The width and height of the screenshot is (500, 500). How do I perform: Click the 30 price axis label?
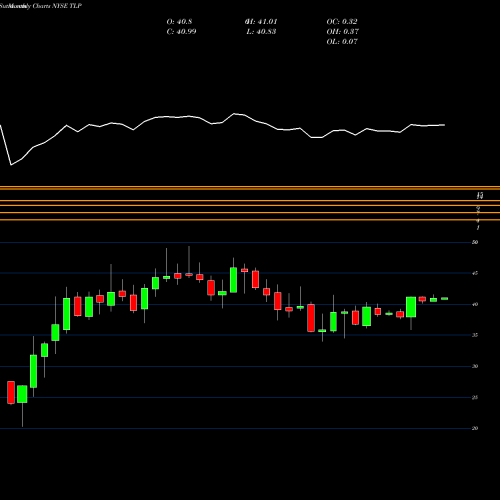pyautogui.click(x=475, y=366)
